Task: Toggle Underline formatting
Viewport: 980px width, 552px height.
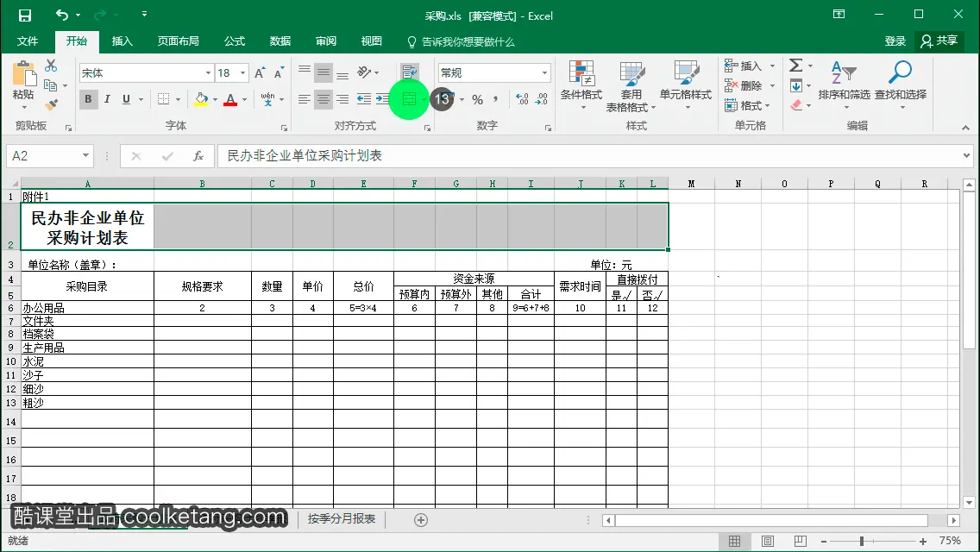Action: click(x=126, y=99)
